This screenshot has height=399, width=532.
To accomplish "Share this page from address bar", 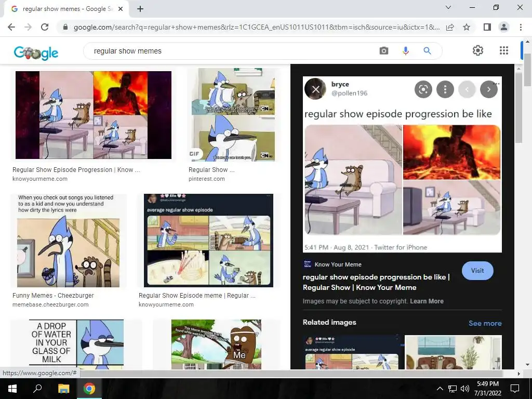I will click(x=450, y=27).
